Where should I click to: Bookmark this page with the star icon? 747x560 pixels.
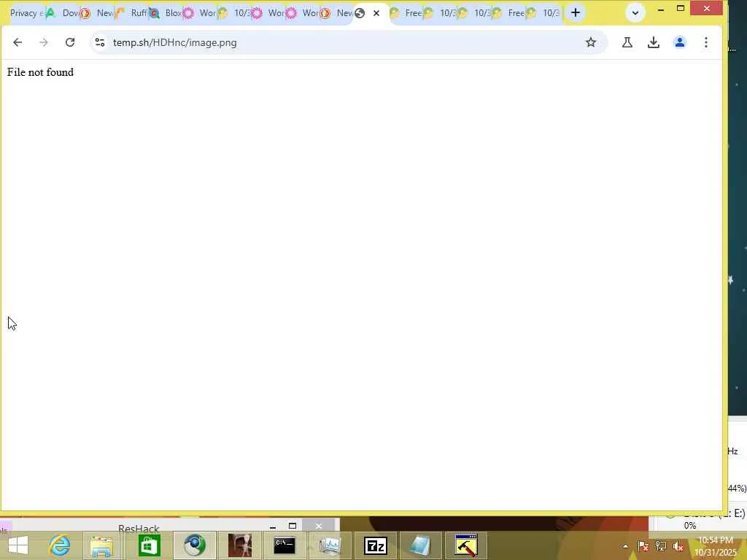(x=591, y=42)
